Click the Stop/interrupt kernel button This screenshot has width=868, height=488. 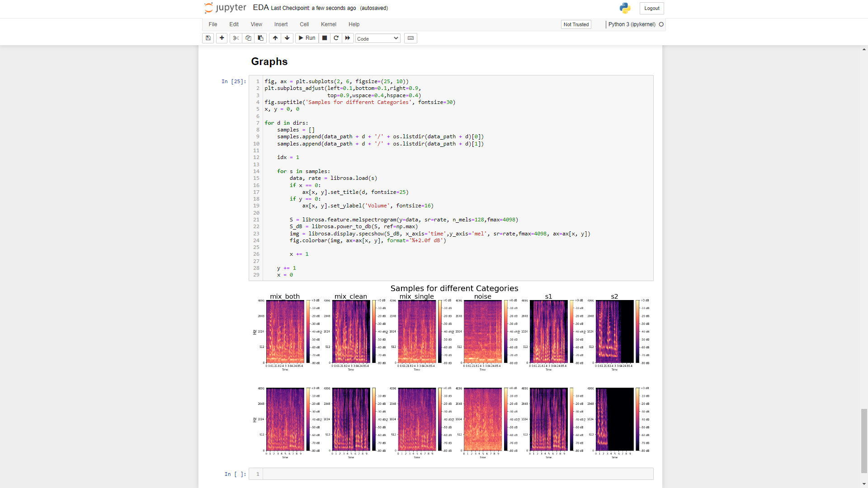pos(324,38)
